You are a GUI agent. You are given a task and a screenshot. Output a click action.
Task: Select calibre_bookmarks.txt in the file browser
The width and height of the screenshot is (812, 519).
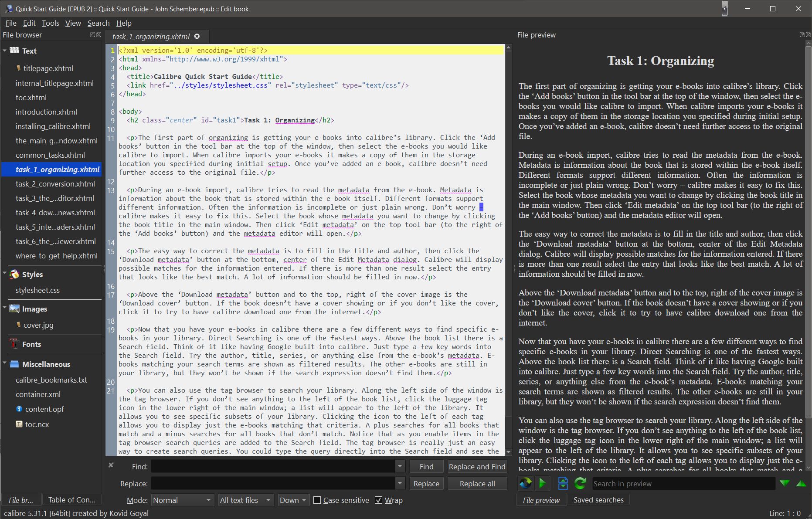click(51, 380)
